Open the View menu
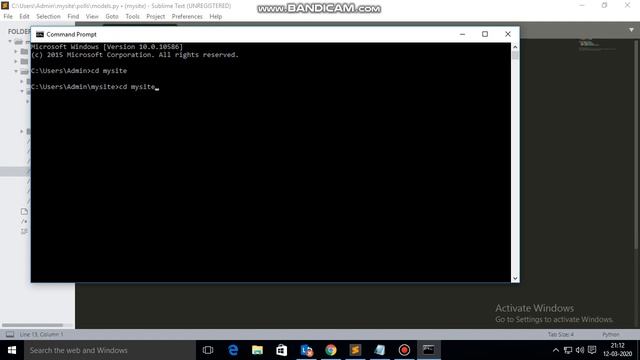The image size is (640, 360). coord(92,16)
